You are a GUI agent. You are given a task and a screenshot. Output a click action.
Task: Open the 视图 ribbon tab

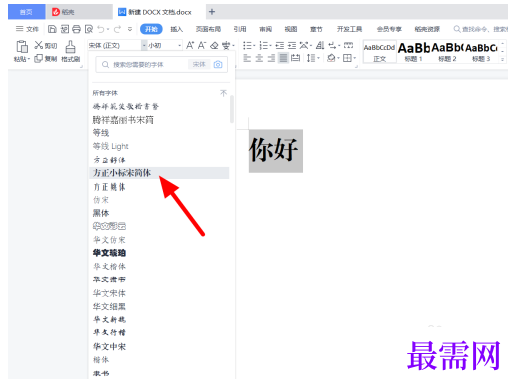291,29
